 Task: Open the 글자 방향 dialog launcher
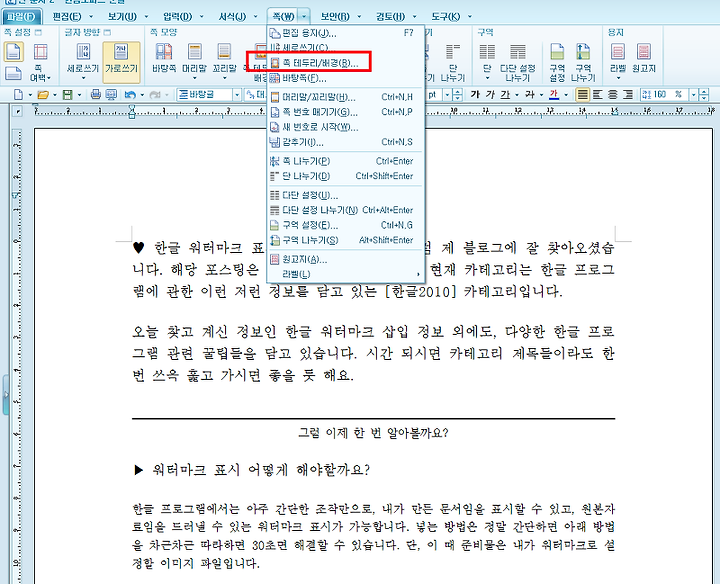[107, 32]
